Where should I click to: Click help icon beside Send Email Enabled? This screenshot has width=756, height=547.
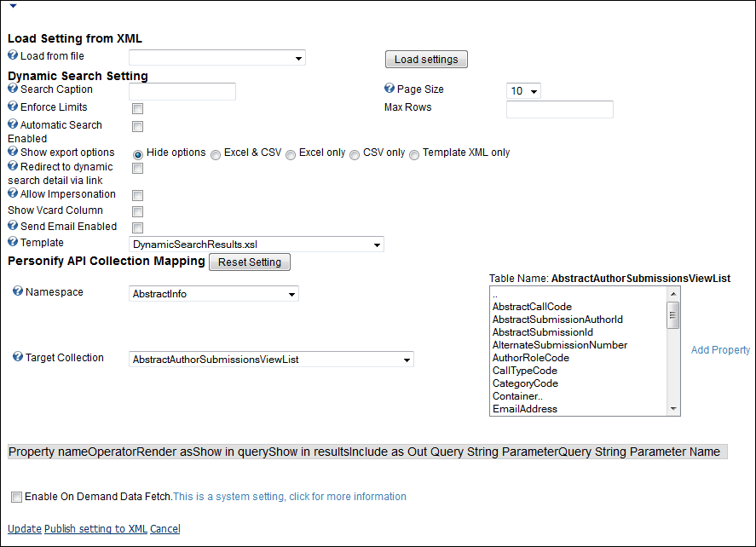(13, 226)
